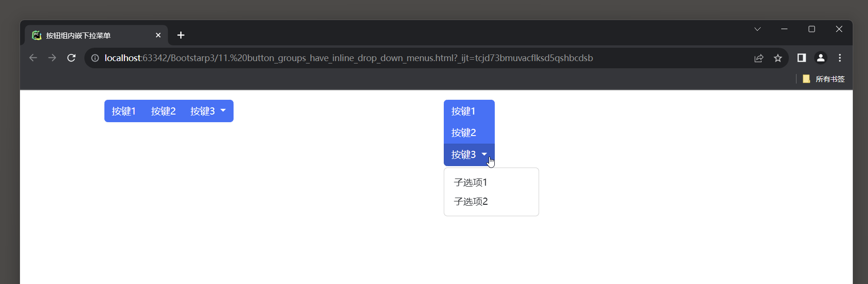This screenshot has height=284, width=868.
Task: Close the 按钮组内嵌下拉菜单 tab
Action: click(158, 35)
